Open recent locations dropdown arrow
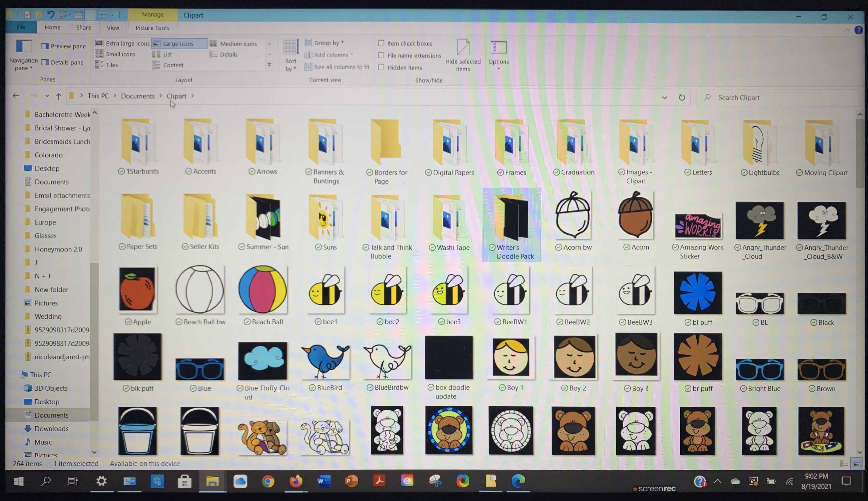 [x=47, y=96]
